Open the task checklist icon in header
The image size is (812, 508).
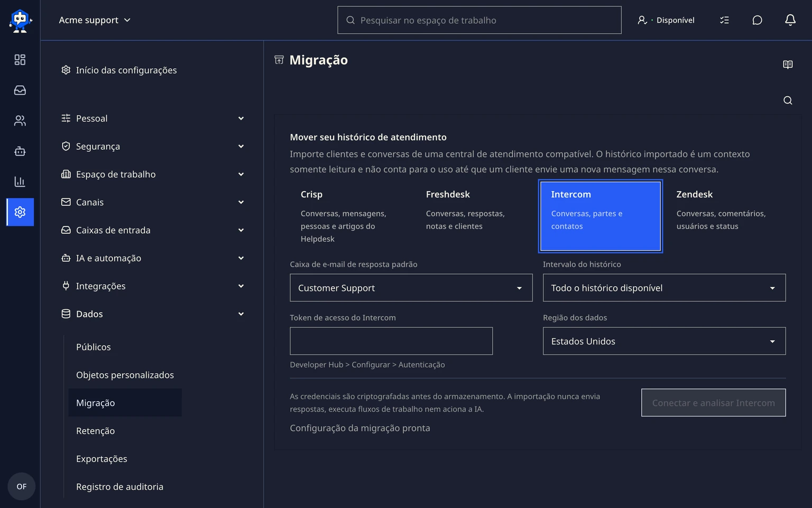[x=724, y=20]
